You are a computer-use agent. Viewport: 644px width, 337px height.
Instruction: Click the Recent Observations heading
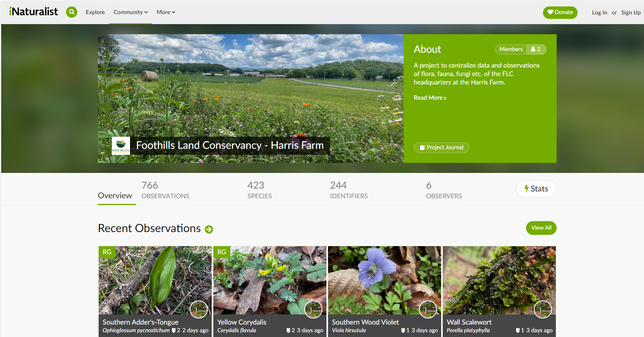149,228
